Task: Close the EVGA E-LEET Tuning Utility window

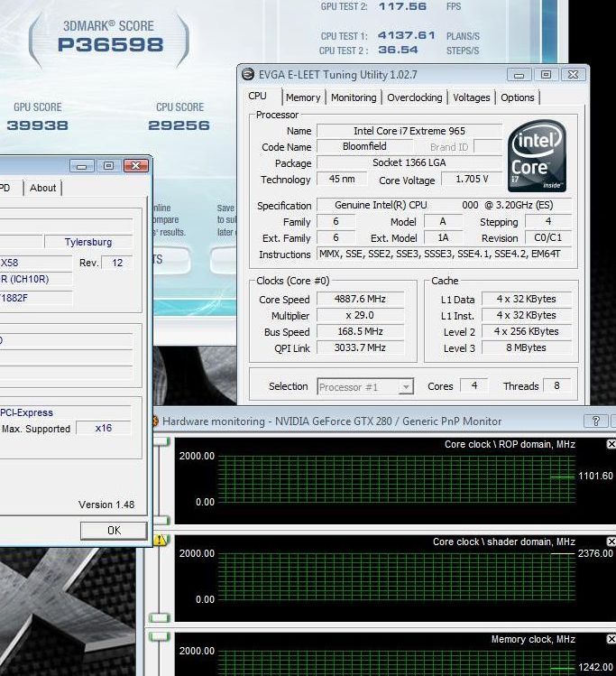Action: pyautogui.click(x=573, y=75)
